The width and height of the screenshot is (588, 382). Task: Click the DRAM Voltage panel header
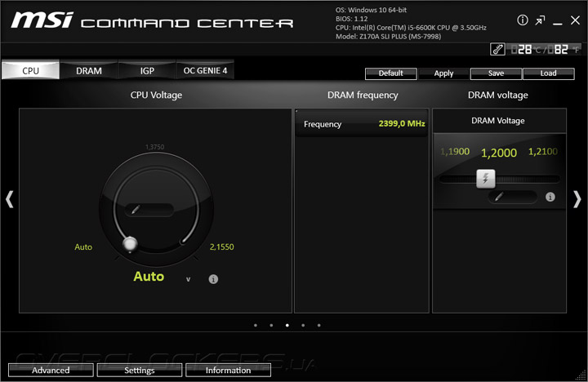497,121
